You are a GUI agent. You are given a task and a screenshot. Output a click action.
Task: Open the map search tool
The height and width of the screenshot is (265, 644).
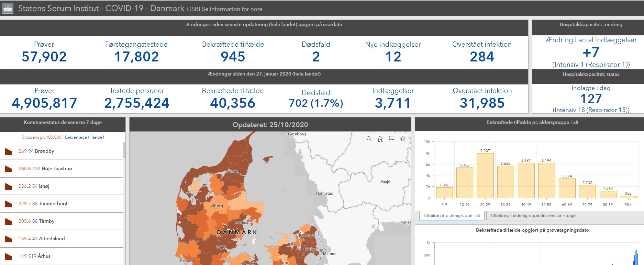(x=369, y=139)
